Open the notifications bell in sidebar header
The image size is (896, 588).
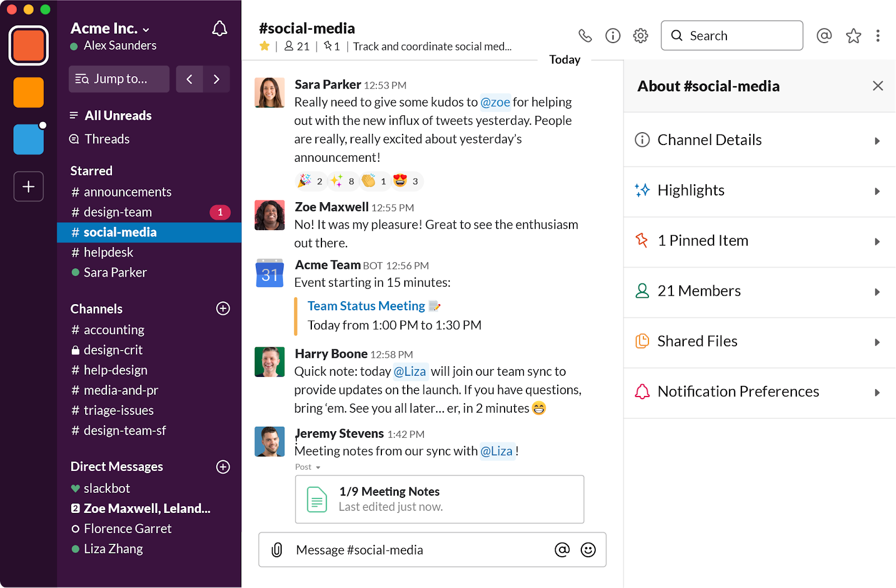click(220, 29)
